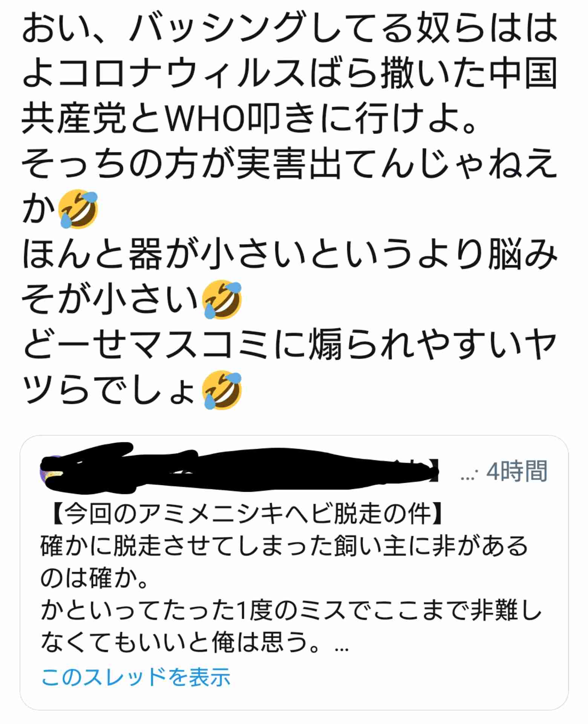Click the truncated handle ellipsis before 4時間
Viewport: 588px width, 724px height.
click(469, 476)
